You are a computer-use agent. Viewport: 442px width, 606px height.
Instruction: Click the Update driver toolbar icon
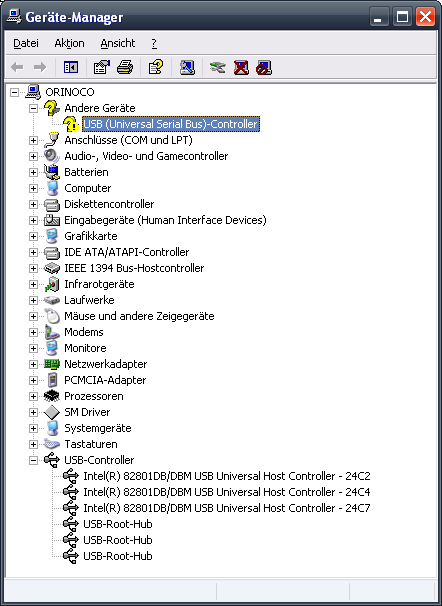(x=218, y=68)
